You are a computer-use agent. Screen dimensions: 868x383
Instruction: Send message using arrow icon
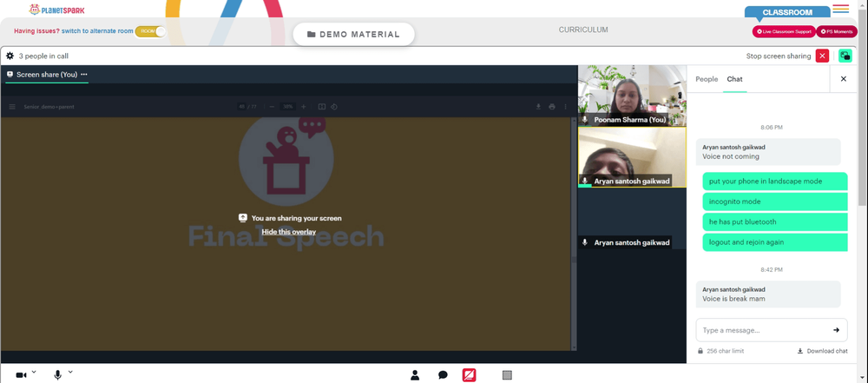[836, 330]
